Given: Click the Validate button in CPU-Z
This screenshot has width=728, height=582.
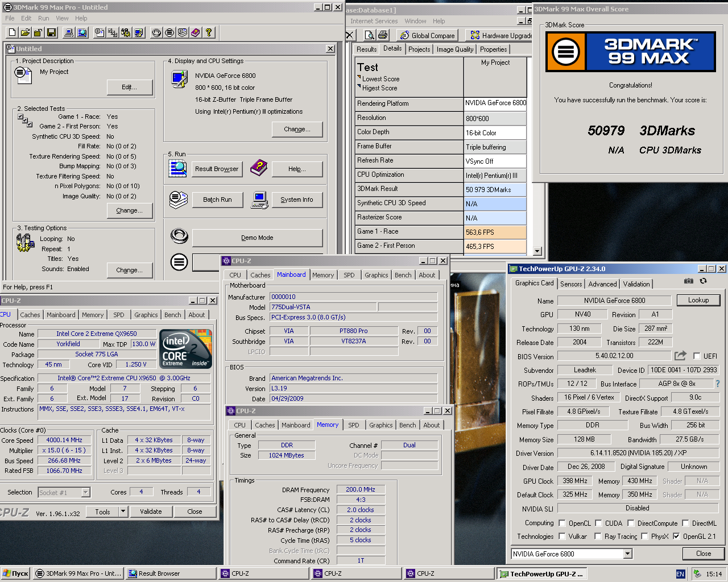Looking at the screenshot, I should 151,512.
